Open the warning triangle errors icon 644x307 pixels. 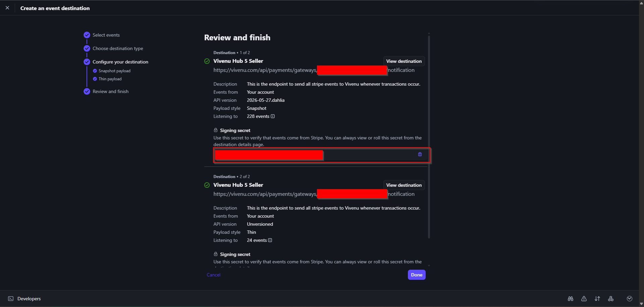pos(584,299)
